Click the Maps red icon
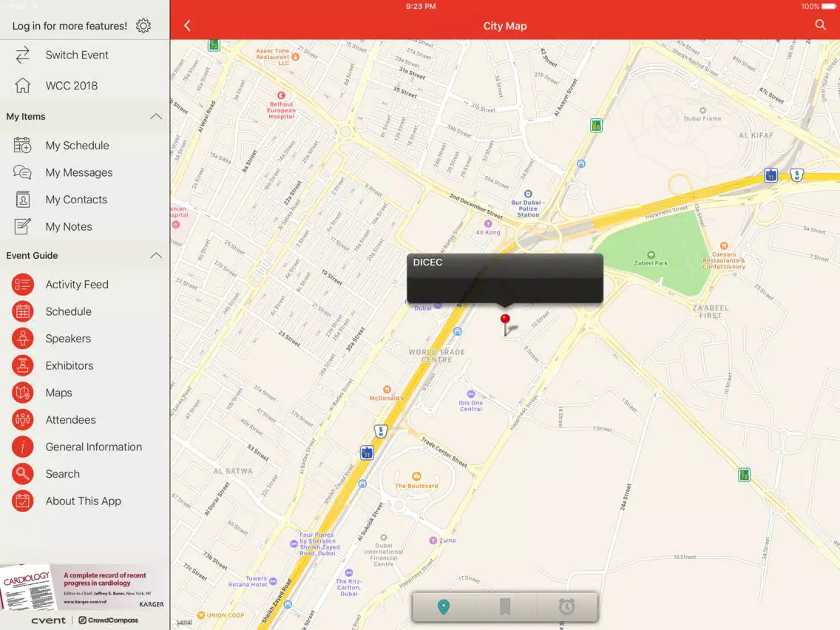The height and width of the screenshot is (630, 840). (x=22, y=393)
